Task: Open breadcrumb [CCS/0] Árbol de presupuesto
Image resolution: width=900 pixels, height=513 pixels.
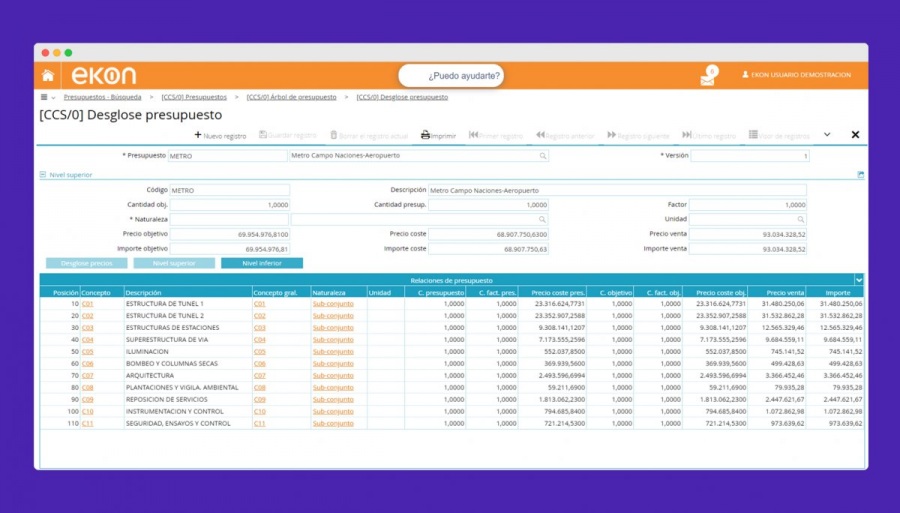Action: tap(292, 97)
